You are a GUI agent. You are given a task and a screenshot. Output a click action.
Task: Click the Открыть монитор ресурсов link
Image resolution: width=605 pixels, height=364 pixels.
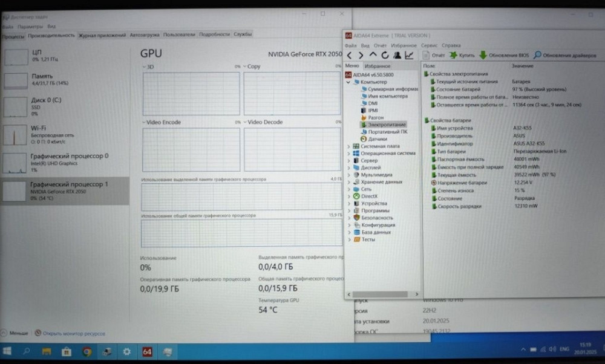click(70, 333)
